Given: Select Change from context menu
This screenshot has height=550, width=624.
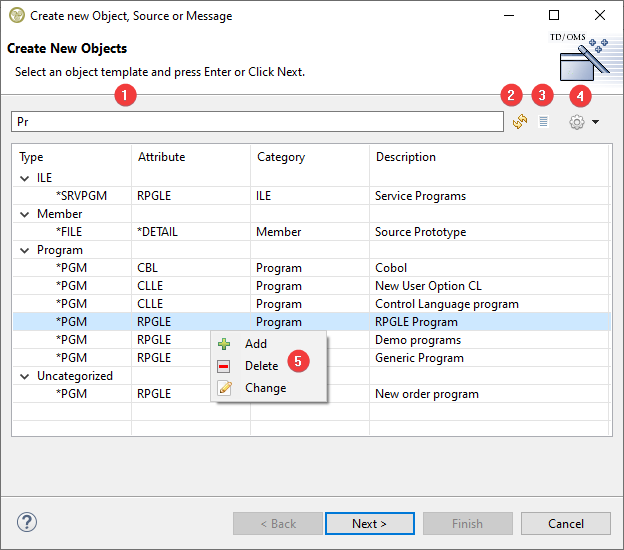Looking at the screenshot, I should pos(265,388).
